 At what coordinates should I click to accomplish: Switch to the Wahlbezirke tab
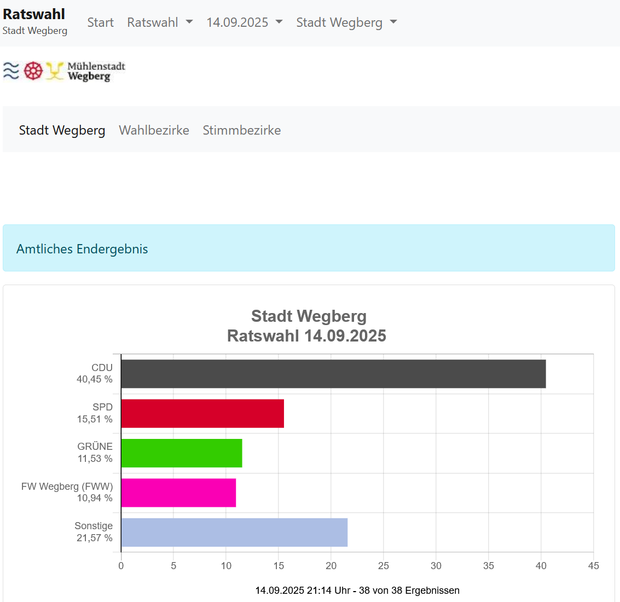point(154,130)
